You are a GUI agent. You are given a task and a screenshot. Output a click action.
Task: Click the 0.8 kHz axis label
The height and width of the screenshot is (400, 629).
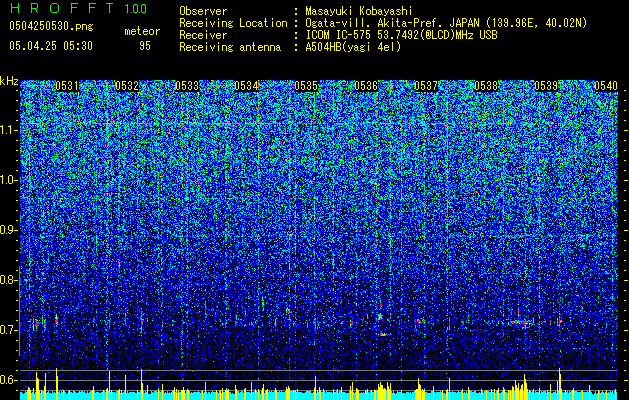[x=9, y=280]
